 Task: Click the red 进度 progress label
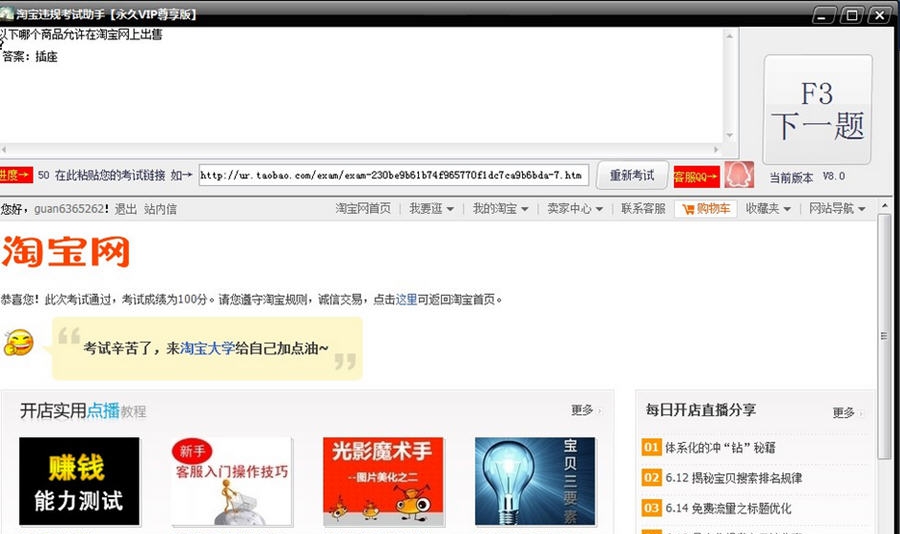pos(15,175)
